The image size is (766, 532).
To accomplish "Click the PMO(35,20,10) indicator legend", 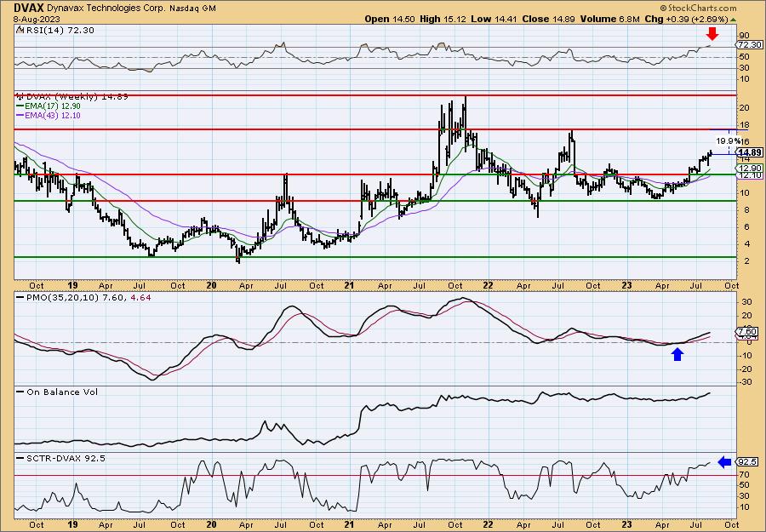I will coord(83,297).
